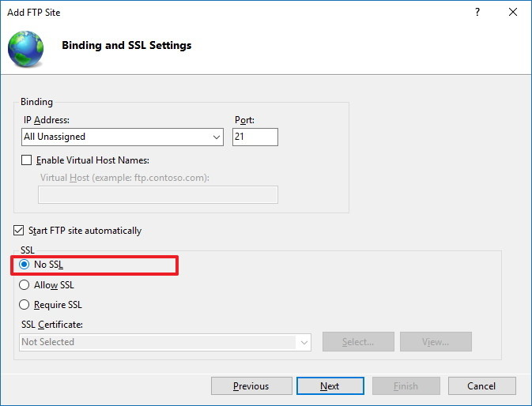
Task: Select the Allow SSL radio button
Action: click(x=24, y=284)
